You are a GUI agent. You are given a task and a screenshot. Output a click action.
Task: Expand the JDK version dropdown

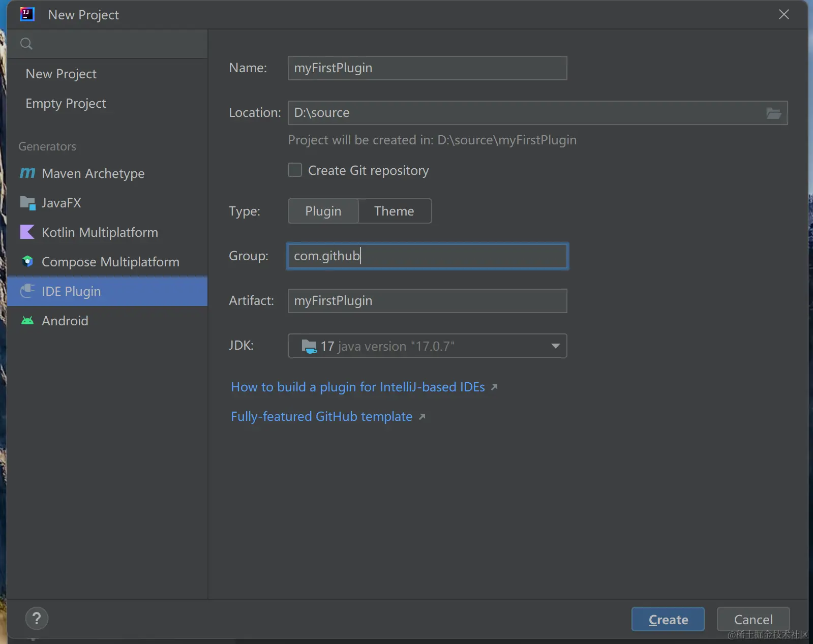[555, 346]
